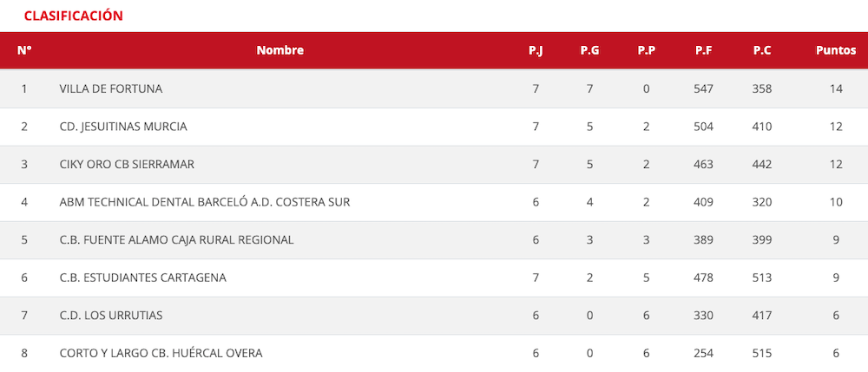Select CORTO Y LARGO CB. HUÉRCAL OVERA
The height and width of the screenshot is (372, 868).
click(161, 353)
